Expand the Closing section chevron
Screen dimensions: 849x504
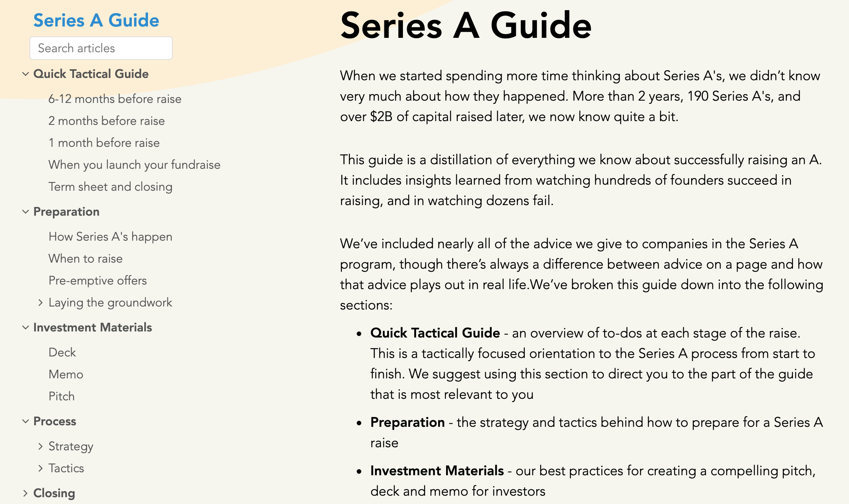click(25, 493)
